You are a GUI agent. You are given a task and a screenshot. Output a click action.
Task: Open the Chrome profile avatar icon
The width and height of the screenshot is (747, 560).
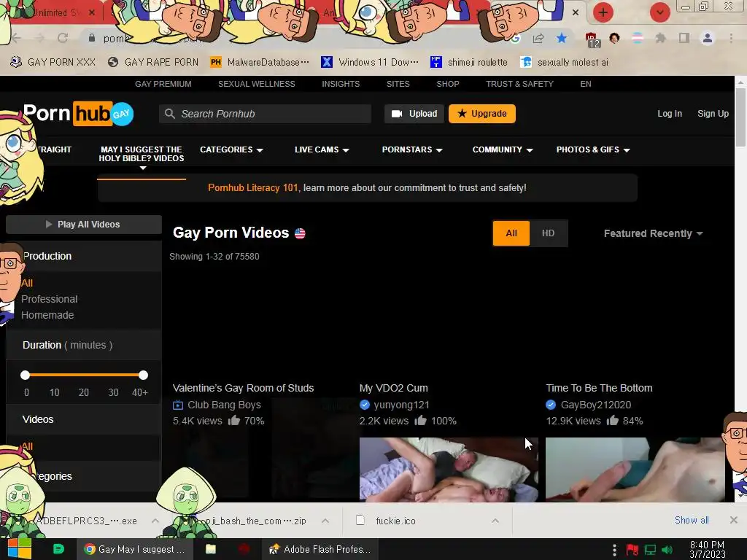click(x=708, y=38)
